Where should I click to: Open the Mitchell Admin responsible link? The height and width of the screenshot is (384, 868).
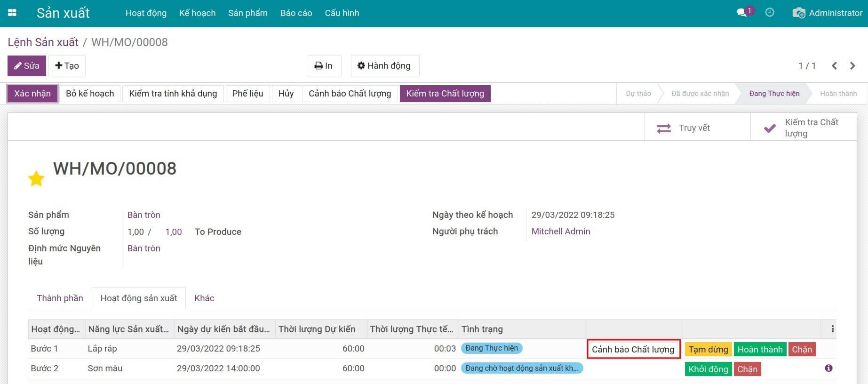pyautogui.click(x=560, y=231)
